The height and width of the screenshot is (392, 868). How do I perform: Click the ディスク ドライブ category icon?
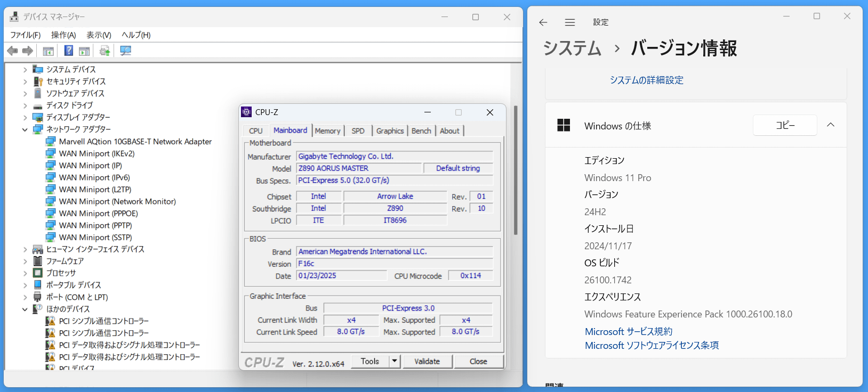(x=38, y=105)
